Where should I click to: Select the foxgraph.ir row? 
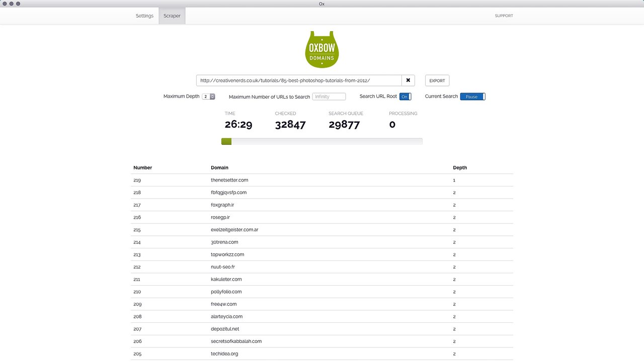click(x=322, y=205)
